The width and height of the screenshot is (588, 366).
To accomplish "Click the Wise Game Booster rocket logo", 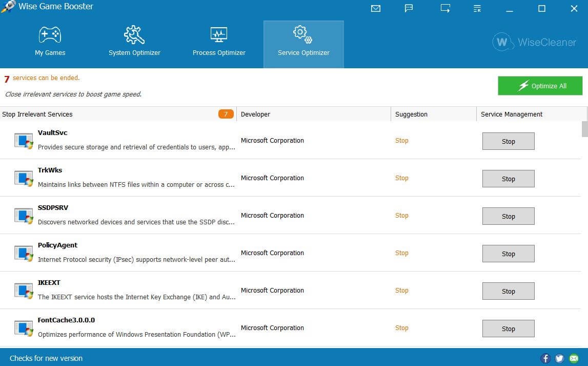I will [x=8, y=6].
